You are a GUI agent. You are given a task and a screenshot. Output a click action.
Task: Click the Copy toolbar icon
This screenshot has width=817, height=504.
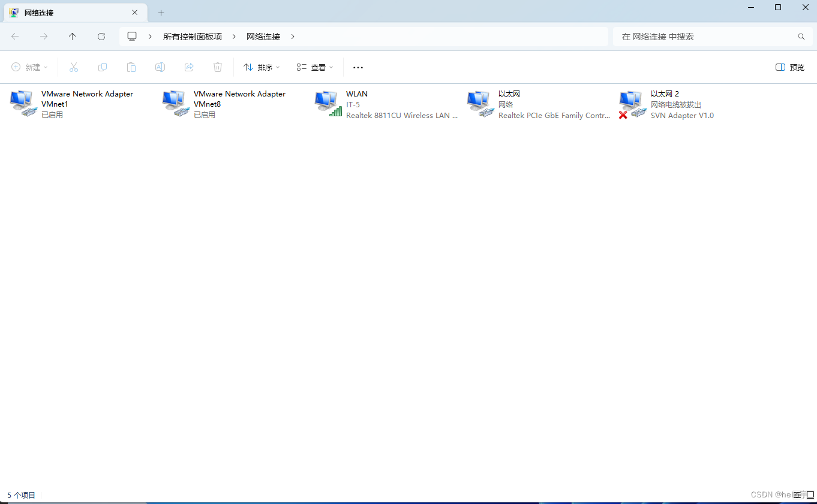point(103,67)
